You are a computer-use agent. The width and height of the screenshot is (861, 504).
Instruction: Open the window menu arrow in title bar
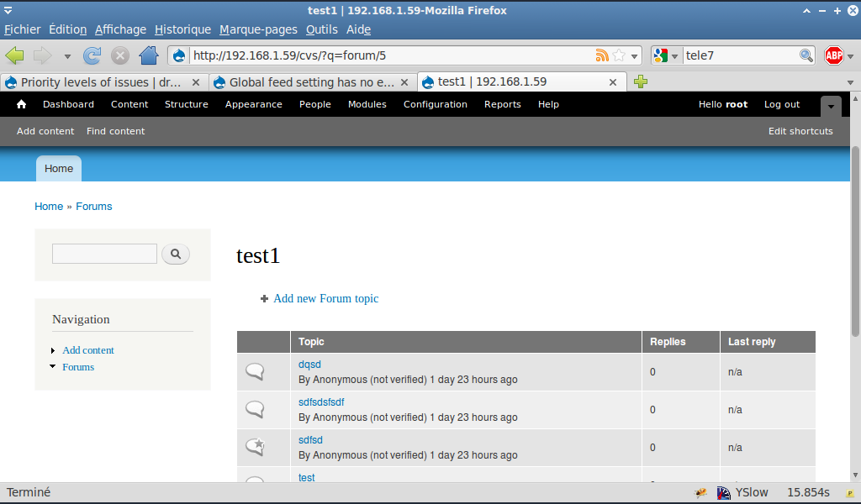click(x=8, y=10)
